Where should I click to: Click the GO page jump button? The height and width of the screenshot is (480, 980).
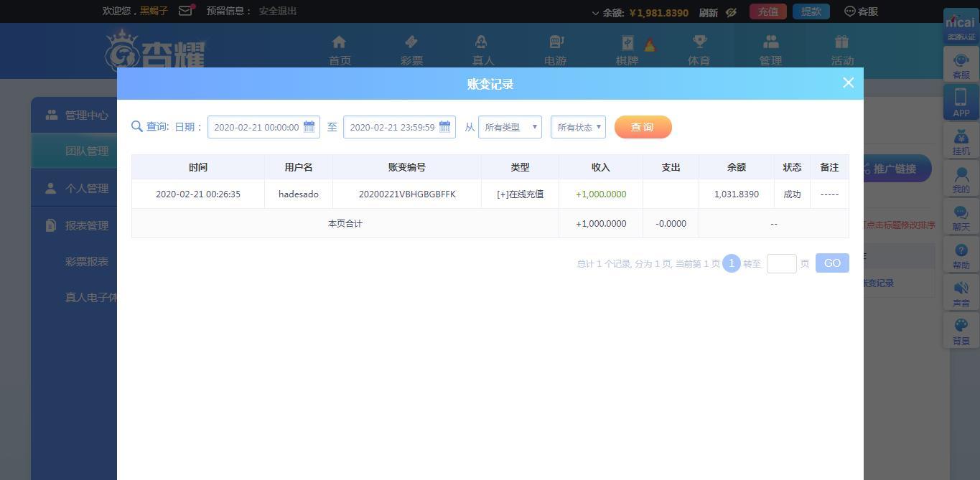pos(832,263)
